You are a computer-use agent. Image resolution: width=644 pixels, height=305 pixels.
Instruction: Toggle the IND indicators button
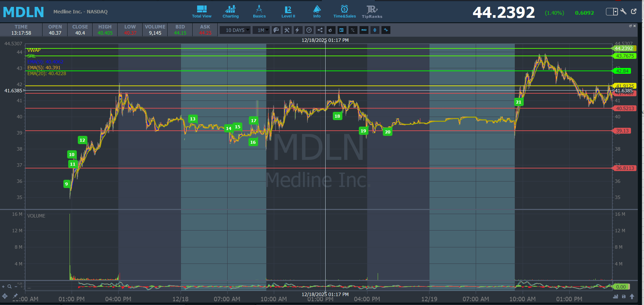pos(364,30)
